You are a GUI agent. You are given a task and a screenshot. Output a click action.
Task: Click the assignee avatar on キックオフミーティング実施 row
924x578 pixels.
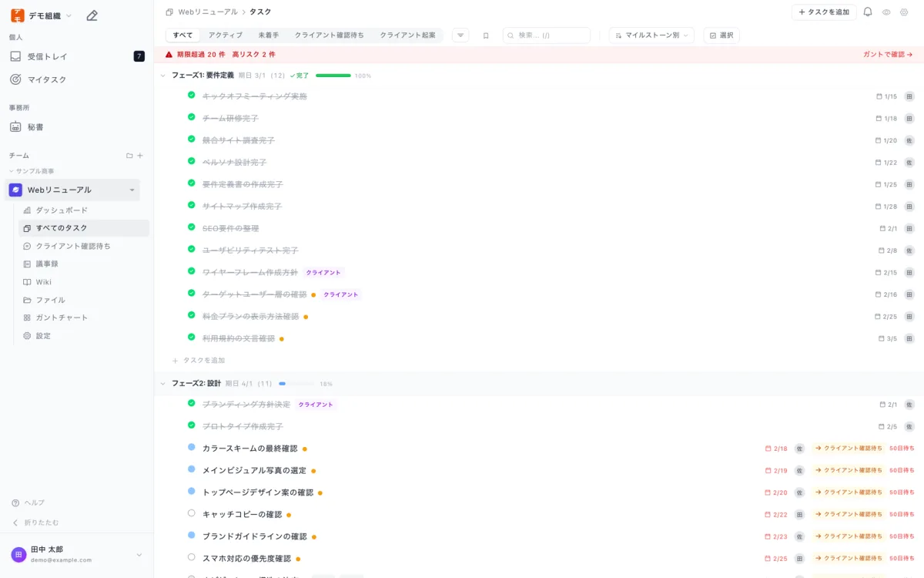tap(909, 96)
